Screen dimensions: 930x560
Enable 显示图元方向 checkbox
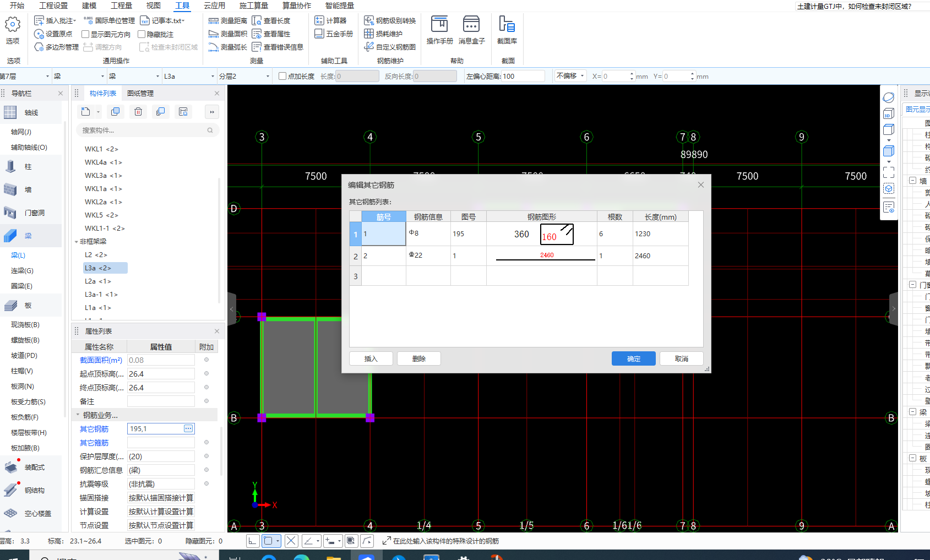[x=85, y=34]
